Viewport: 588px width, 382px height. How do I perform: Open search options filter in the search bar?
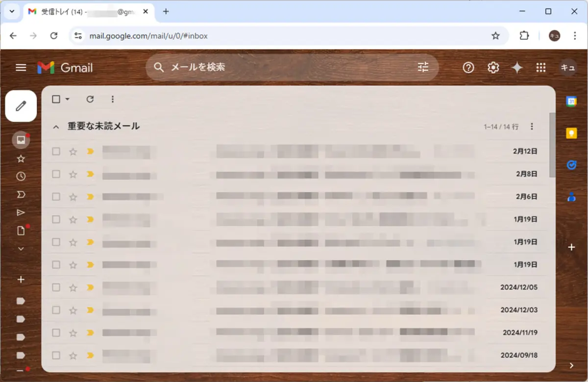click(x=423, y=67)
